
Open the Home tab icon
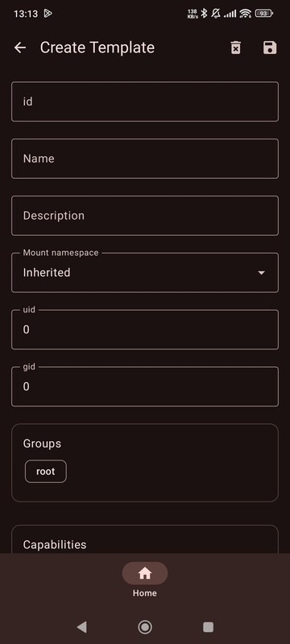tap(144, 573)
